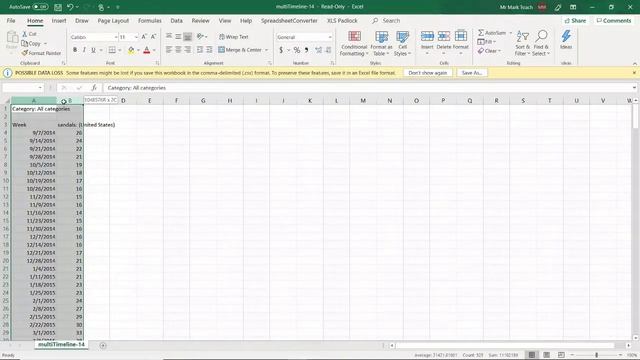Open the font size dropdown

pos(136,37)
